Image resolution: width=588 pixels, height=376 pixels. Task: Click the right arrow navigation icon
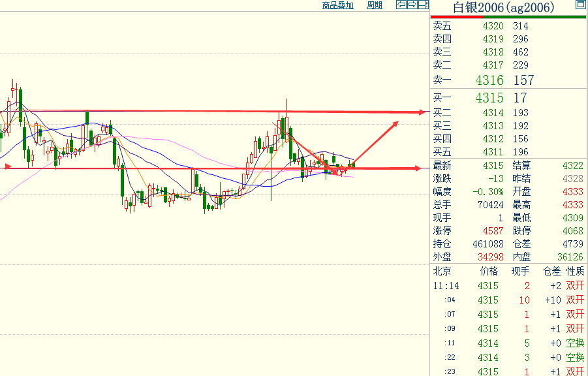tap(412, 5)
